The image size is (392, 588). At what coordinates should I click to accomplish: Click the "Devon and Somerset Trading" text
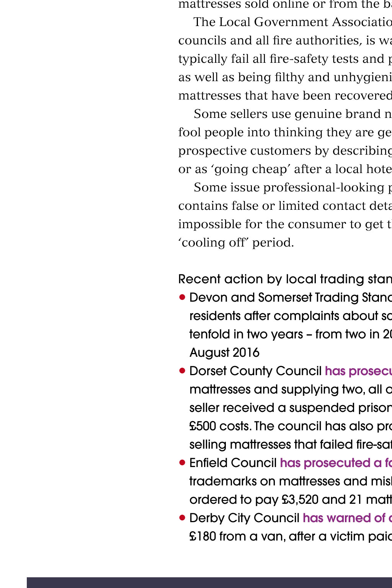(290, 297)
